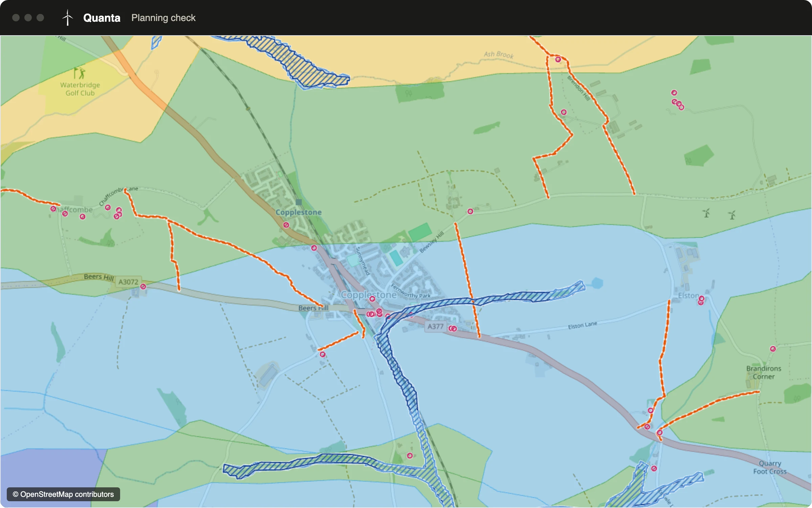Select the Waterbridge Golf Club label

(x=80, y=89)
